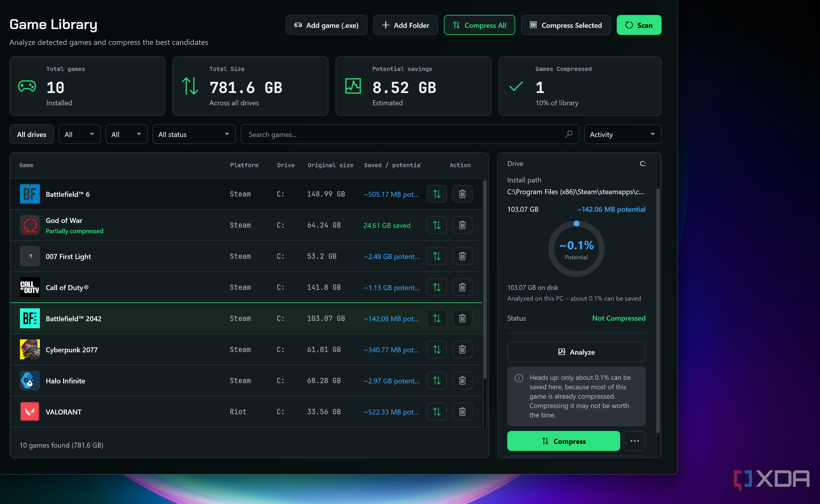This screenshot has width=820, height=504.
Task: Click trash icon for Halo Infinite row
Action: [x=462, y=381]
